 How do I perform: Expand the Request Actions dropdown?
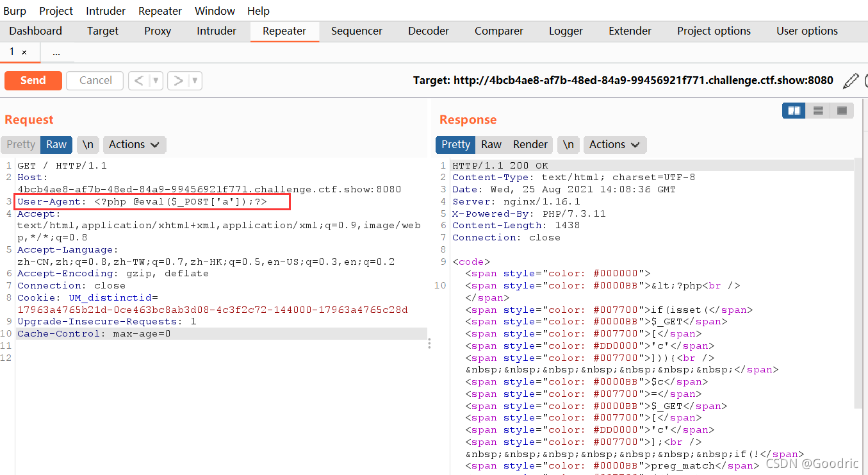(135, 145)
